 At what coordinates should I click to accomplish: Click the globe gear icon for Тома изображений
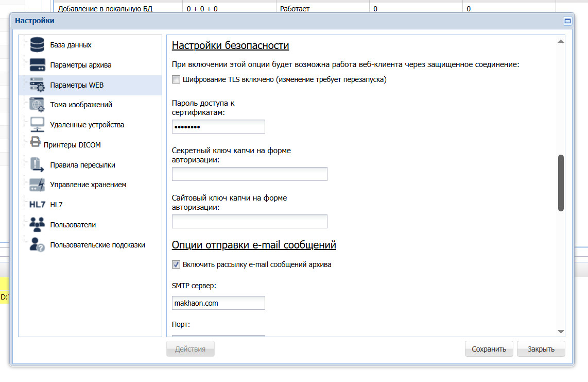(37, 105)
